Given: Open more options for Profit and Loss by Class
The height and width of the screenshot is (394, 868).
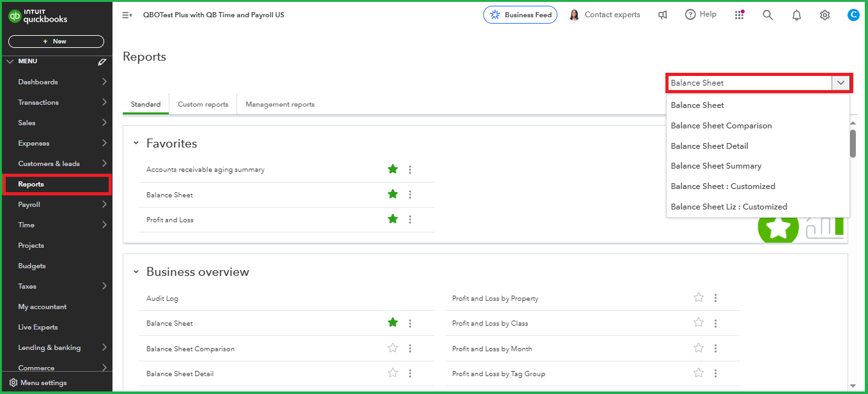Looking at the screenshot, I should tap(716, 324).
